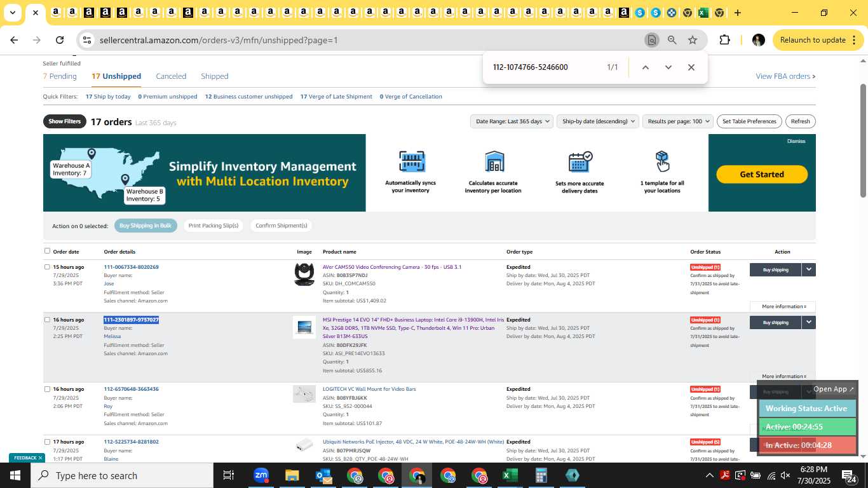Open Excel from the taskbar
Image resolution: width=868 pixels, height=488 pixels.
pos(510,475)
